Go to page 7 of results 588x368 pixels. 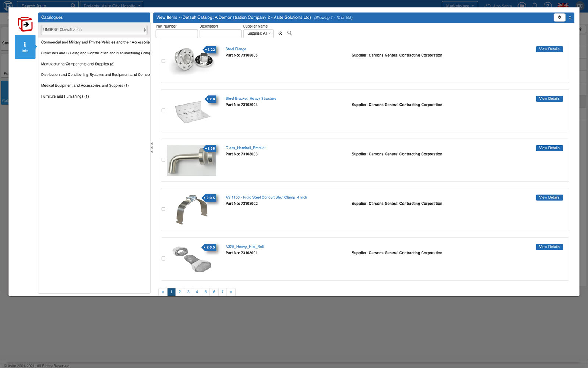222,292
